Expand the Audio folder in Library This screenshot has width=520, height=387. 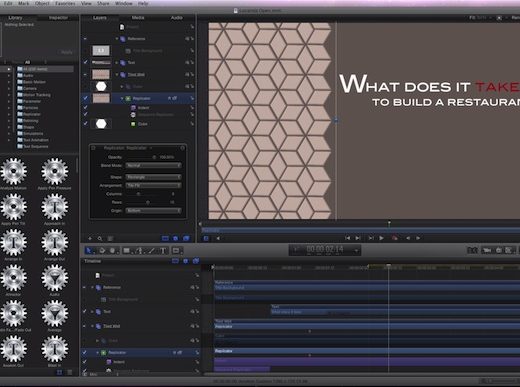click(x=9, y=76)
